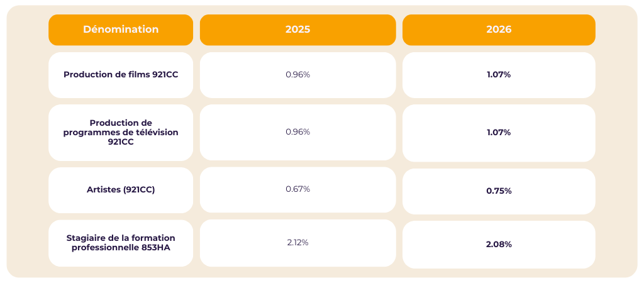Image resolution: width=644 pixels, height=283 pixels.
Task: Click the 0.67% Artistes value
Action: point(297,189)
